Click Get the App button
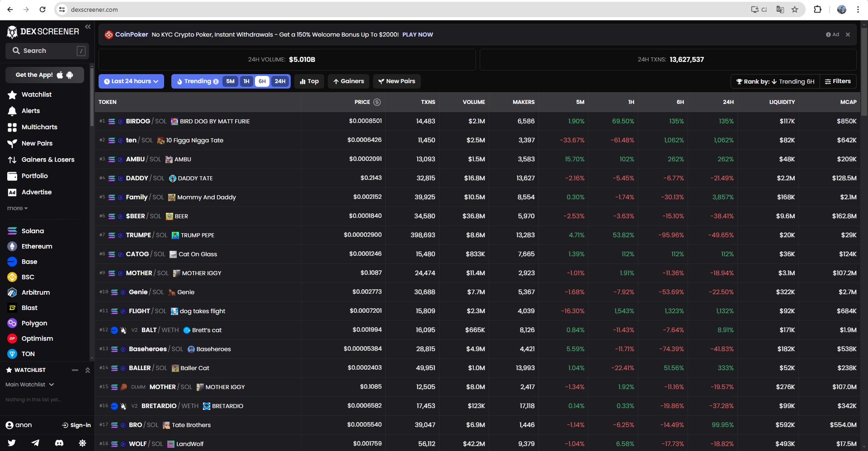Screen dimensions: 868x451 click(45, 75)
